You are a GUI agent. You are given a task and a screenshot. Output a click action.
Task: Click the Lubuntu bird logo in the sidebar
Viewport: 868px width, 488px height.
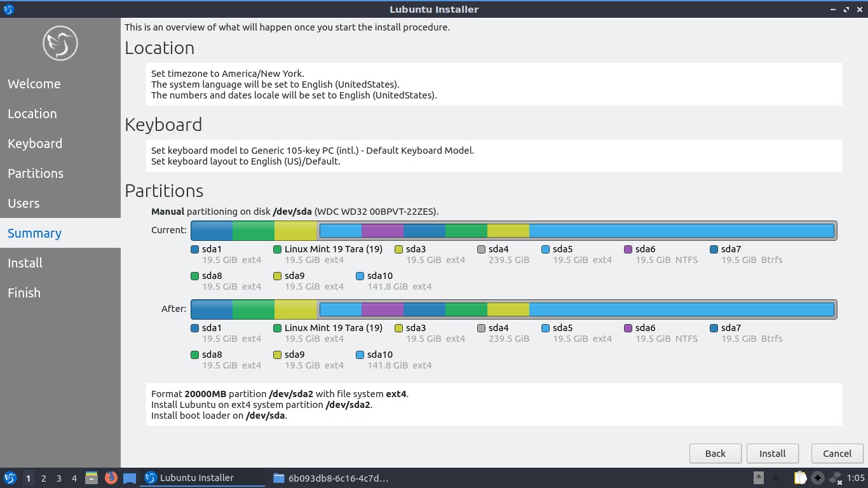click(x=60, y=43)
